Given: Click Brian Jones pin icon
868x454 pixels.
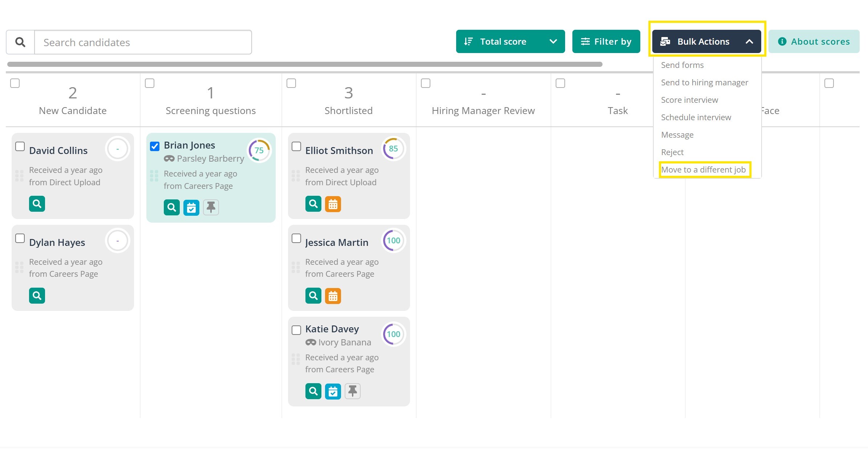Looking at the screenshot, I should [211, 207].
